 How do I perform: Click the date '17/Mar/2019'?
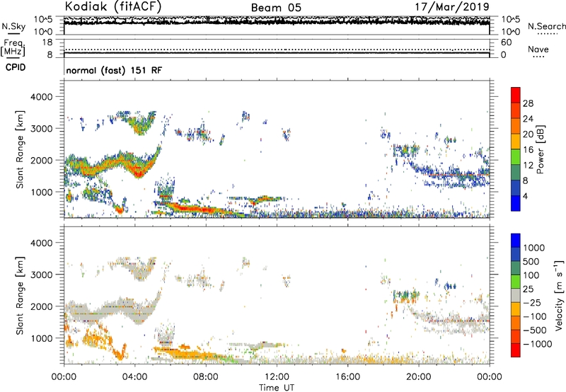(452, 6)
